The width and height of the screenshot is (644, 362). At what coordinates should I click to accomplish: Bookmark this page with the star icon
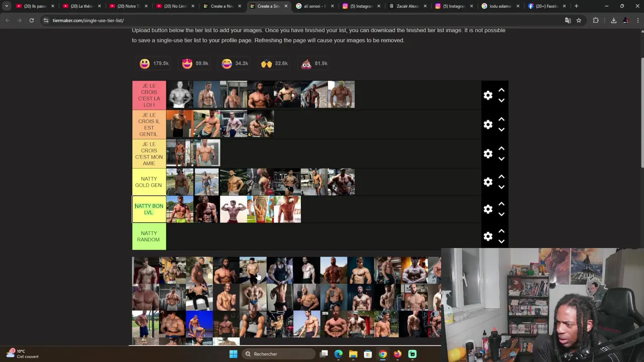(579, 20)
